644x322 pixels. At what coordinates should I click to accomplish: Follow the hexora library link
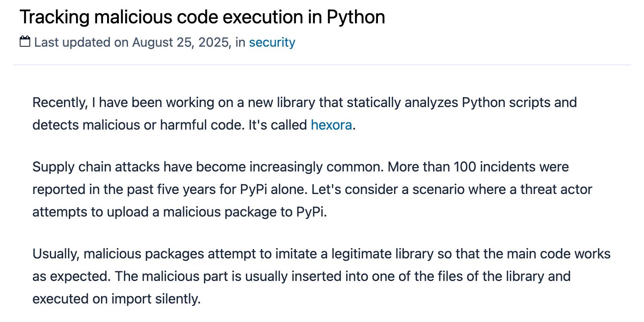(331, 125)
